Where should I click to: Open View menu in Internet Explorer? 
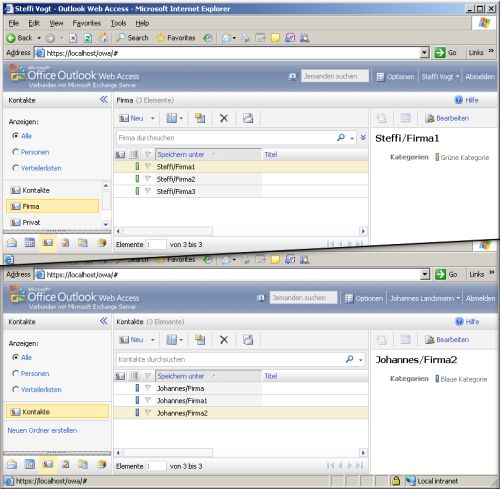[56, 23]
